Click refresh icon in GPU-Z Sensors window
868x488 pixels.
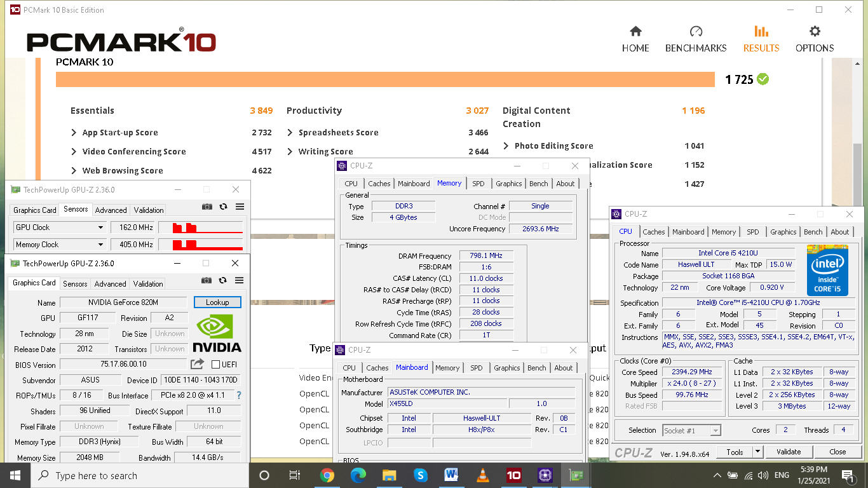point(223,207)
